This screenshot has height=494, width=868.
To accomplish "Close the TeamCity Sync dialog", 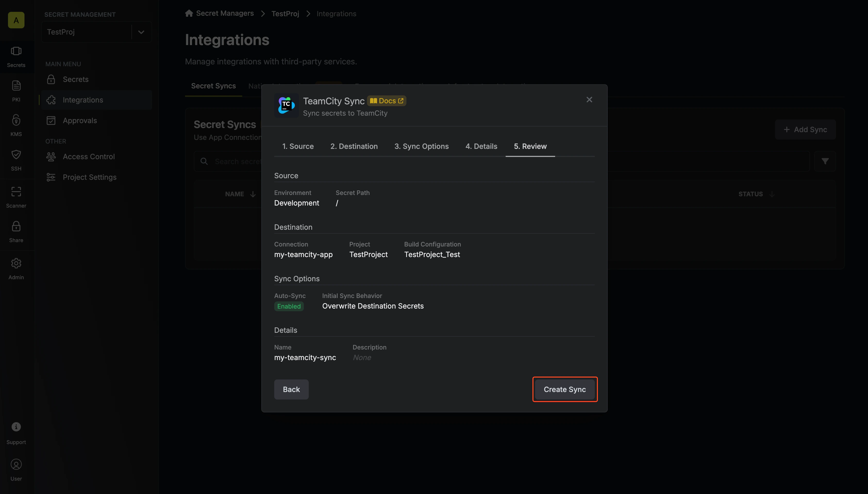I will tap(589, 100).
